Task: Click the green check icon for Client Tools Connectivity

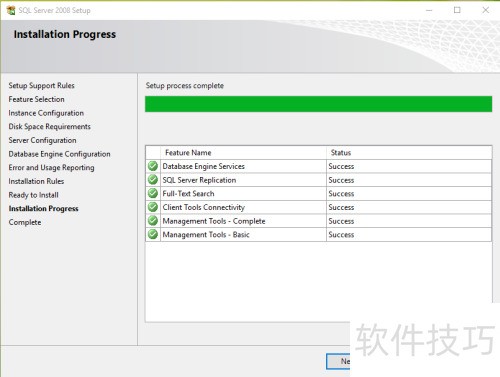Action: [153, 207]
